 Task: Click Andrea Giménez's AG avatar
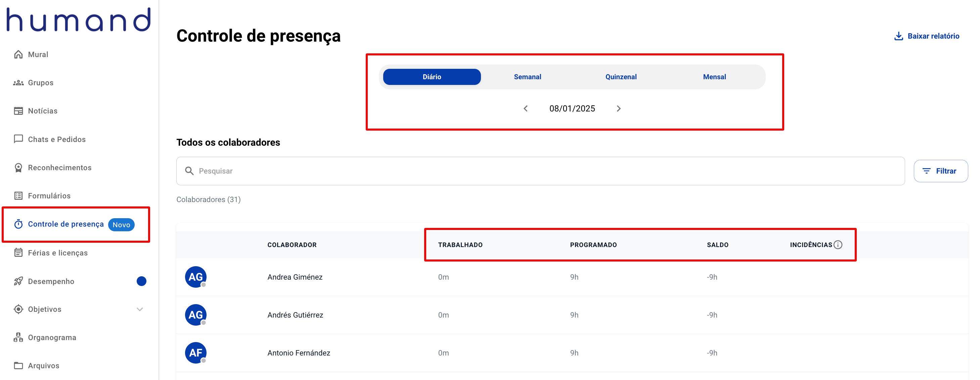coord(195,277)
